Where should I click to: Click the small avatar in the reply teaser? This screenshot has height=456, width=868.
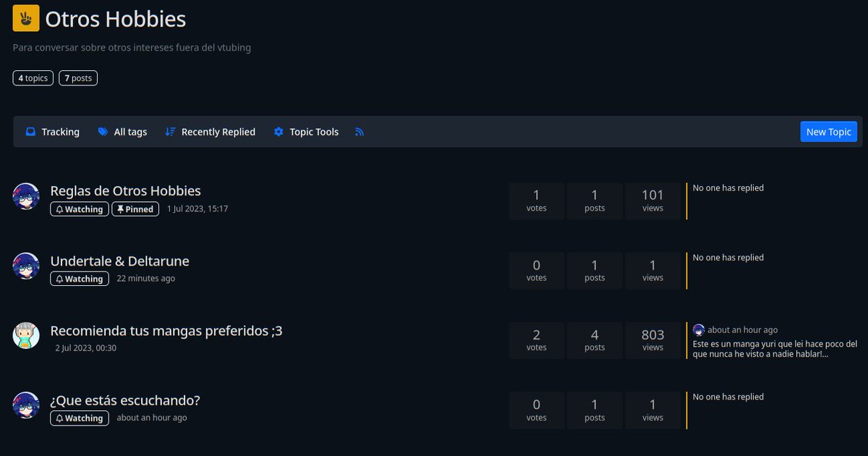[x=698, y=329]
